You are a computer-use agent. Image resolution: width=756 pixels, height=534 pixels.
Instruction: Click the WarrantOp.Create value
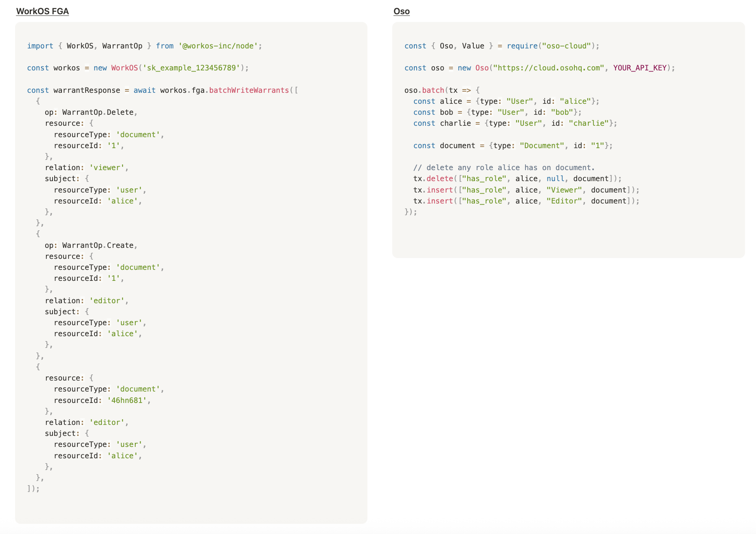pyautogui.click(x=98, y=245)
